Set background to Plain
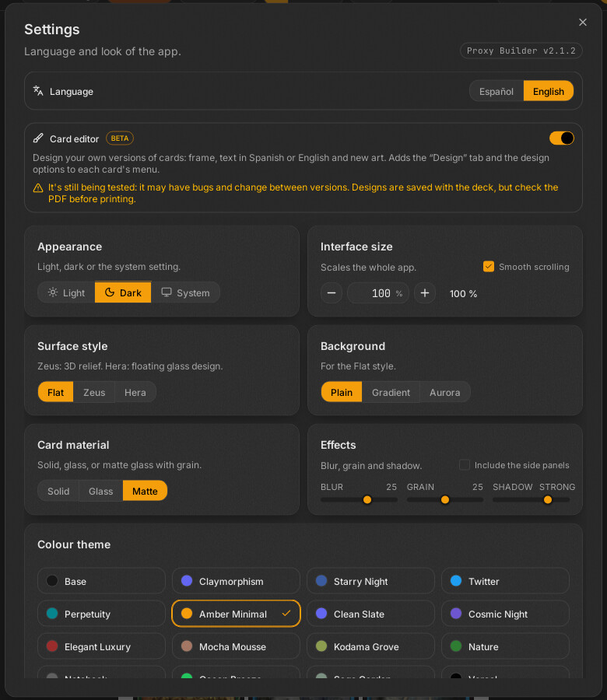This screenshot has height=700, width=607. pos(342,393)
